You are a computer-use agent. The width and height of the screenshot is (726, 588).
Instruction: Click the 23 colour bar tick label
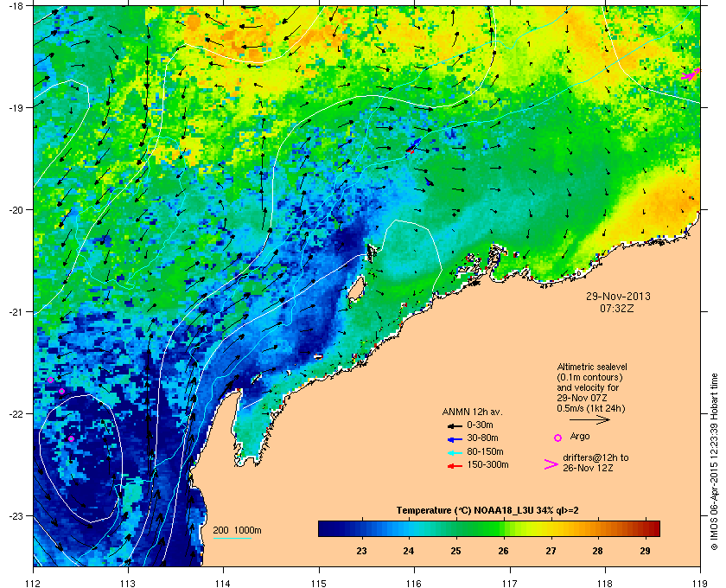click(361, 552)
